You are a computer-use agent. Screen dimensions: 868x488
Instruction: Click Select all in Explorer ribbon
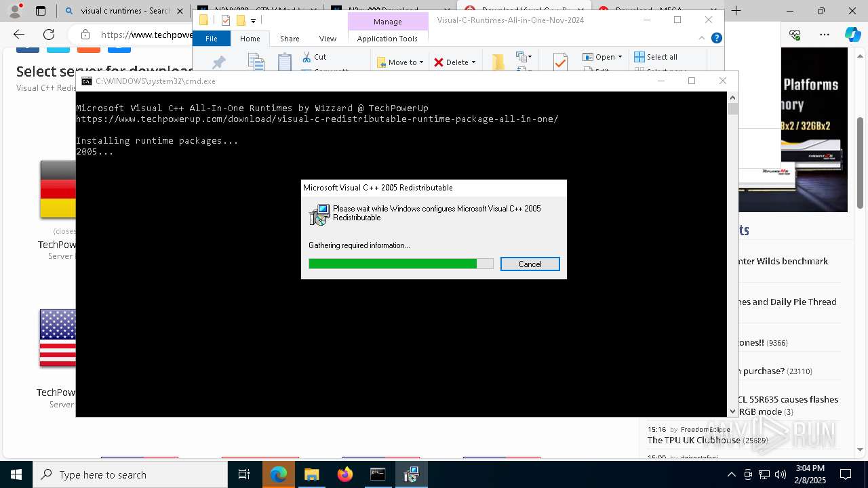(656, 57)
